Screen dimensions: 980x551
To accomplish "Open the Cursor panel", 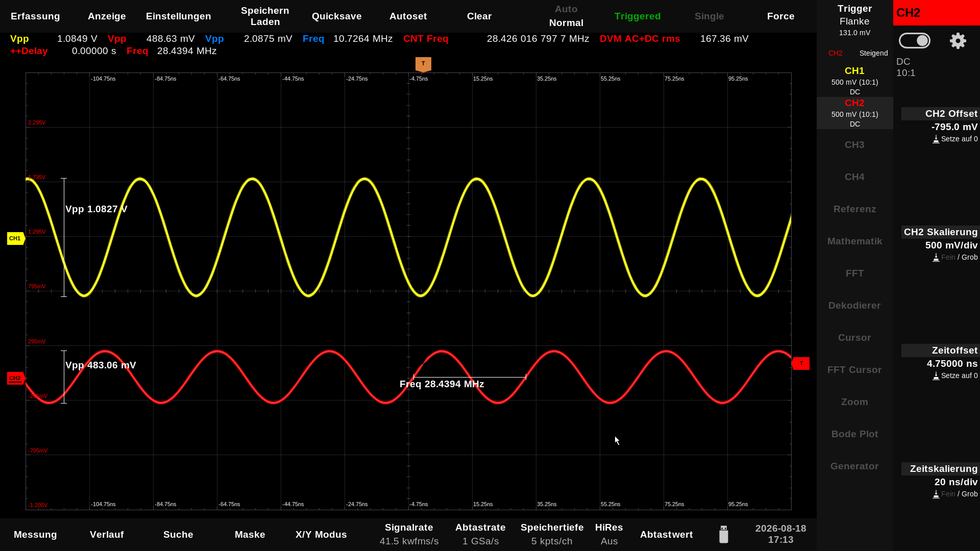I will (854, 338).
